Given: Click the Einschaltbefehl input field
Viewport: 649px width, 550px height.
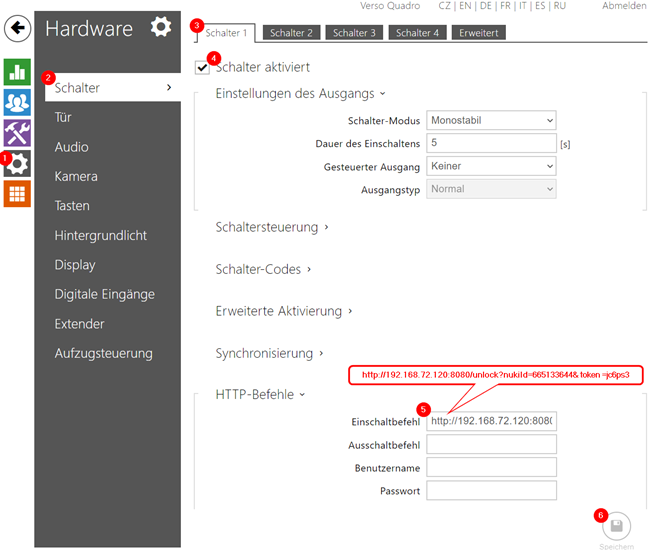Looking at the screenshot, I should 490,421.
